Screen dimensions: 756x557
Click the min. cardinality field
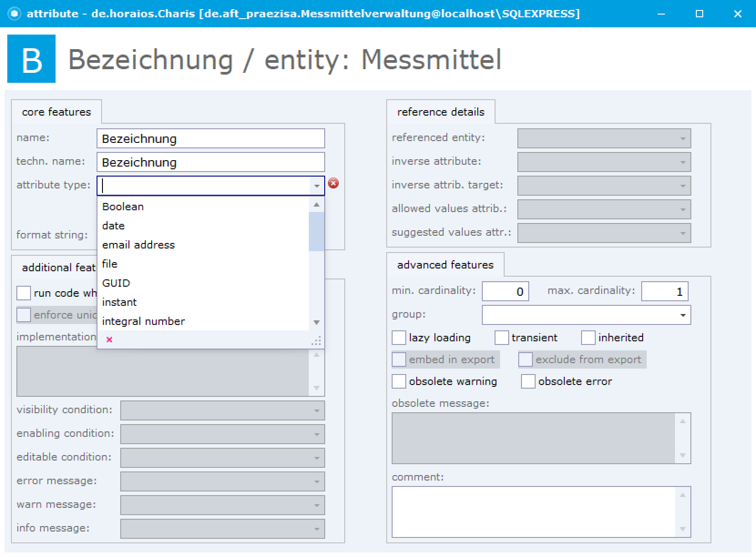coord(505,291)
